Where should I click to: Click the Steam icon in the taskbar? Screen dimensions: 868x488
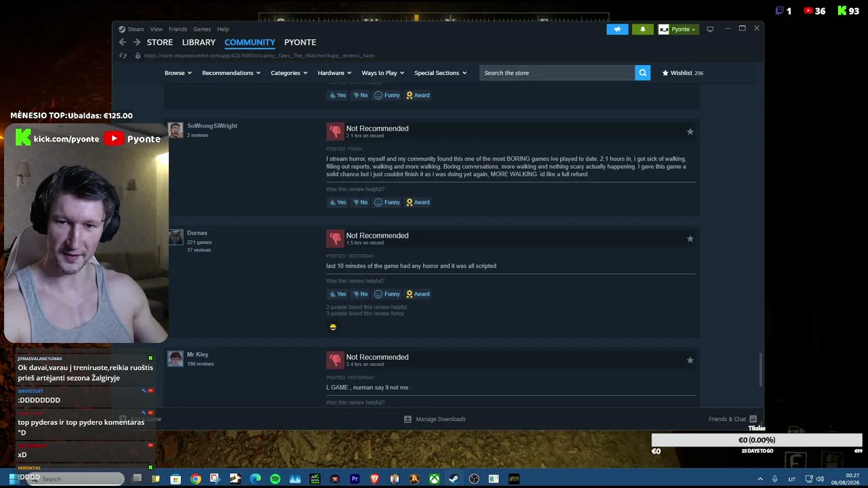(454, 479)
